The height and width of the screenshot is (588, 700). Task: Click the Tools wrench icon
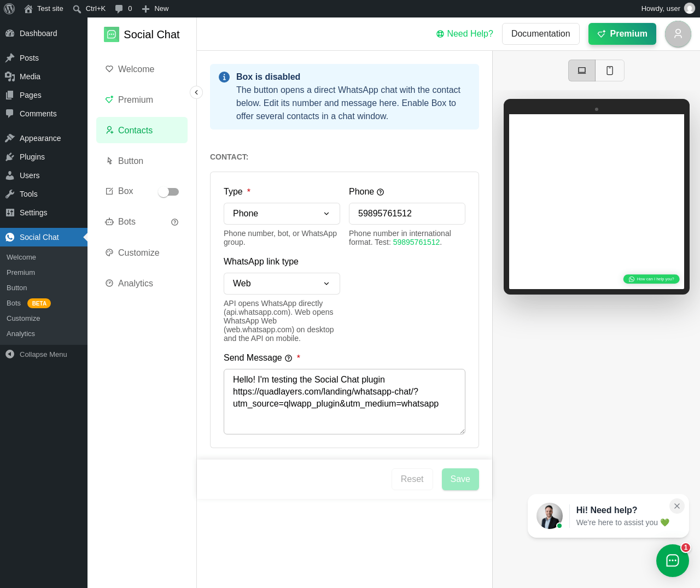point(10,194)
